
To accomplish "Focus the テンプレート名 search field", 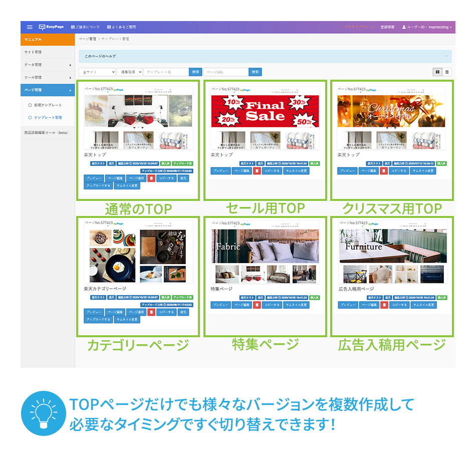I will (x=166, y=72).
